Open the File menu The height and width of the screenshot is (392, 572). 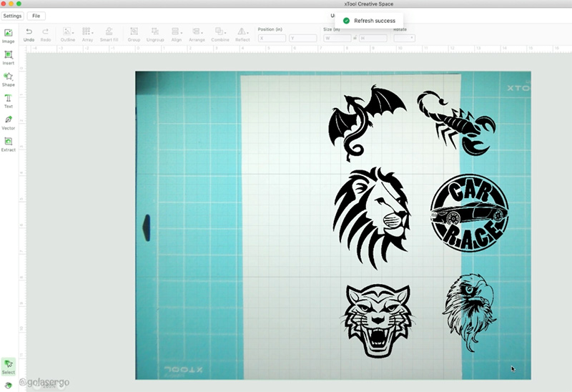click(36, 16)
